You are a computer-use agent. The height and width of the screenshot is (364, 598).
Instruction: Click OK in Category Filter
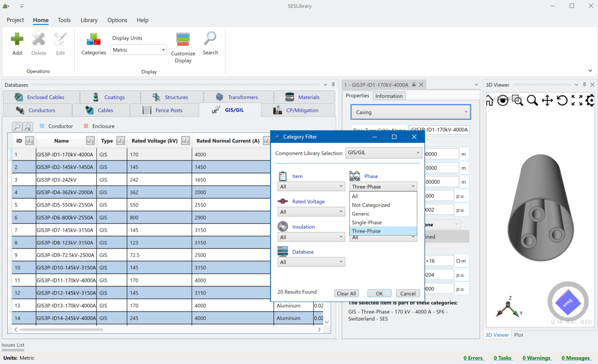(x=379, y=293)
